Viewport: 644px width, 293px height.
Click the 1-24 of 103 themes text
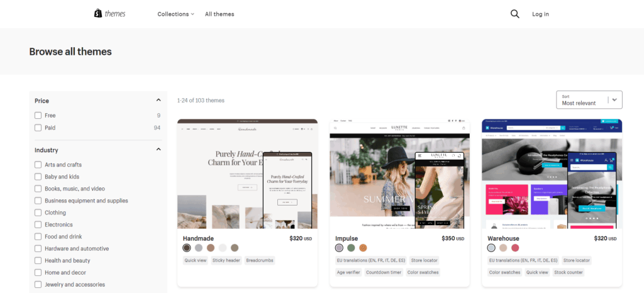coord(201,101)
